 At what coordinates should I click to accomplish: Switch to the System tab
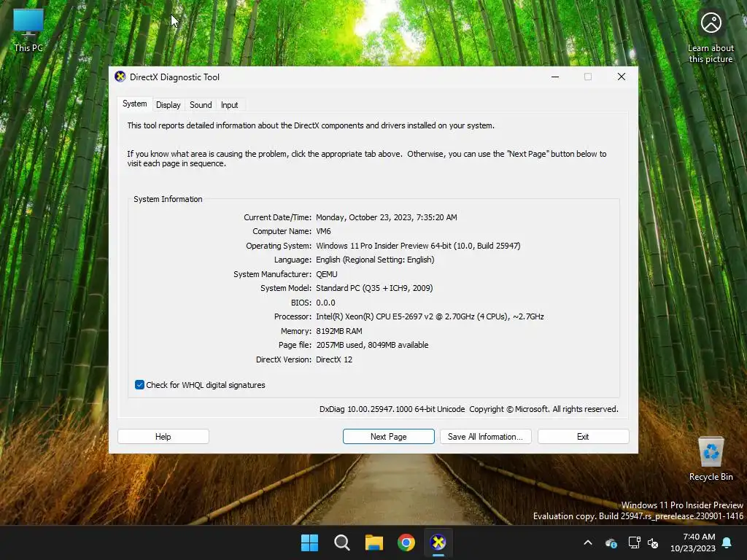pos(135,104)
